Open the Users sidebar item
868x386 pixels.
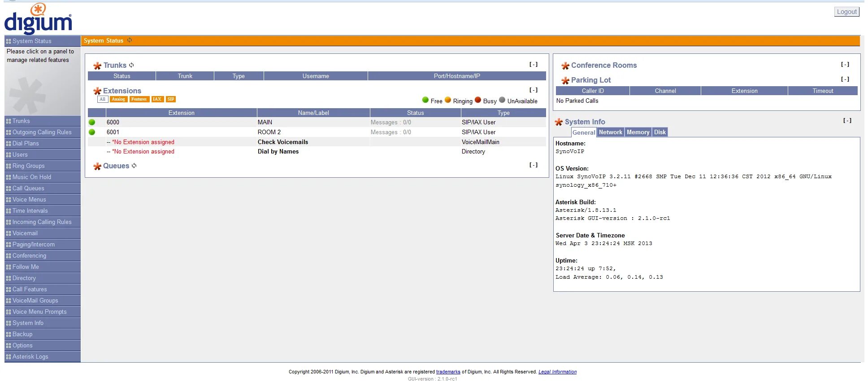pyautogui.click(x=43, y=155)
